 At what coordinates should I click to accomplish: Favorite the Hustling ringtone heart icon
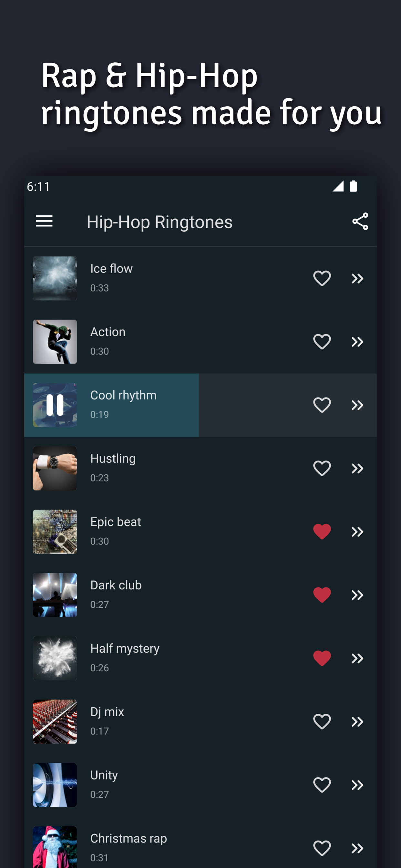tap(322, 468)
